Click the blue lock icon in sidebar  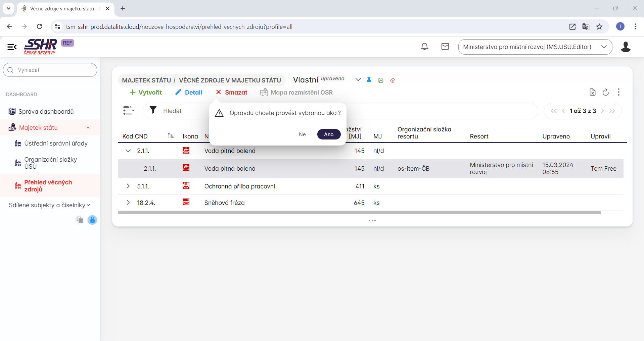(92, 220)
